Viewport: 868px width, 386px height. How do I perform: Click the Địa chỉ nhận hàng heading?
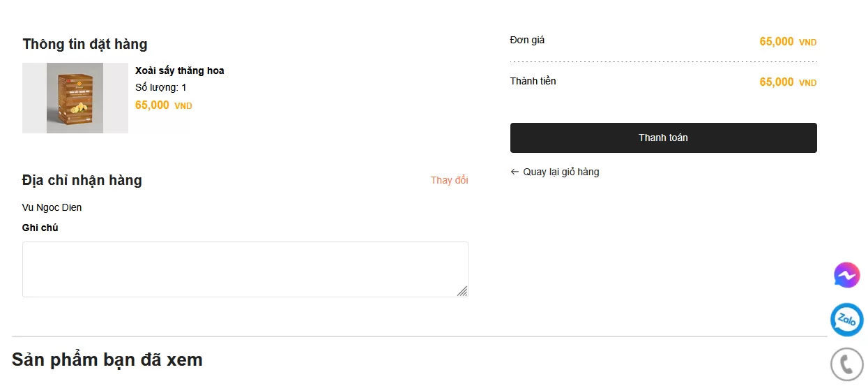tap(82, 180)
